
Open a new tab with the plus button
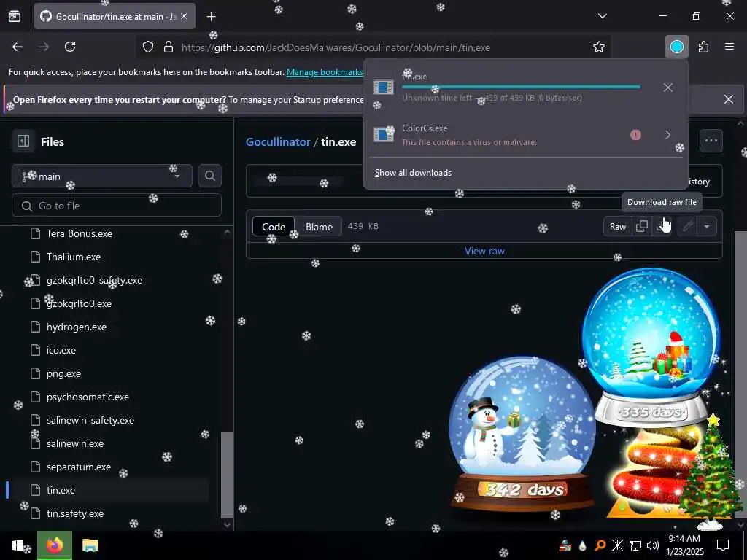coord(211,17)
